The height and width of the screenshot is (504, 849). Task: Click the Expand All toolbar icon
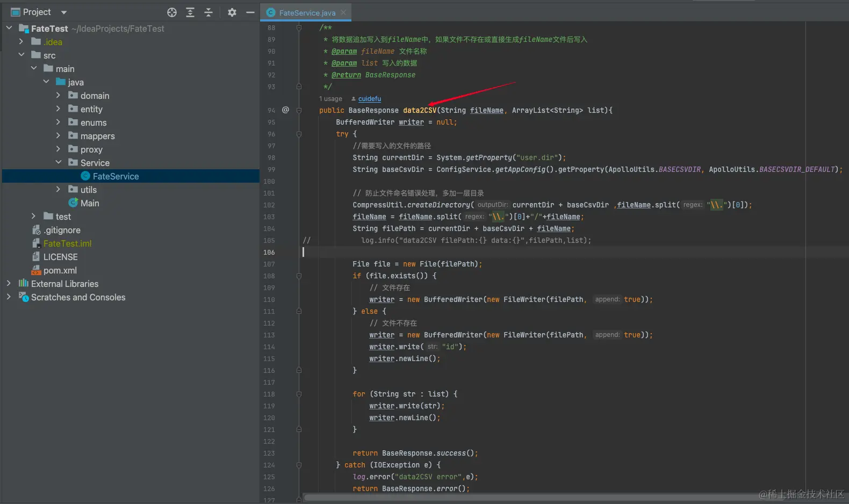(x=190, y=12)
